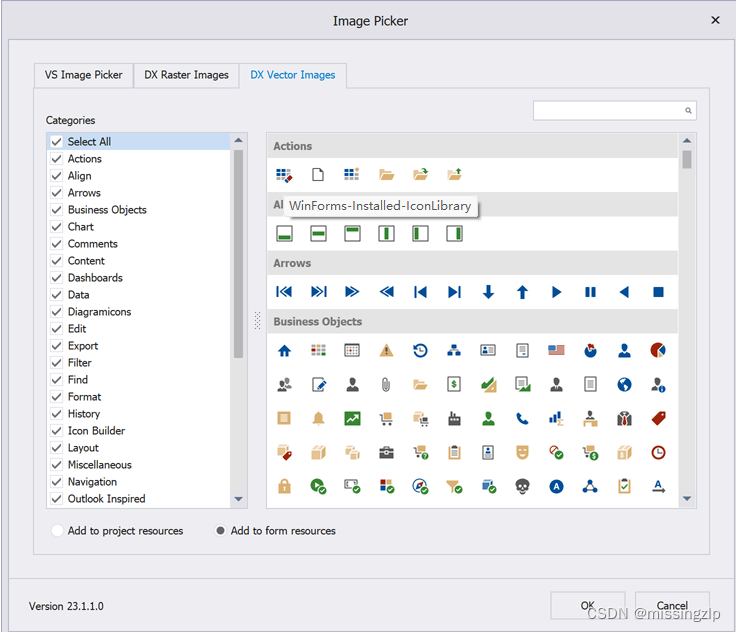
Task: Click the Business Objects group header
Action: pos(473,322)
